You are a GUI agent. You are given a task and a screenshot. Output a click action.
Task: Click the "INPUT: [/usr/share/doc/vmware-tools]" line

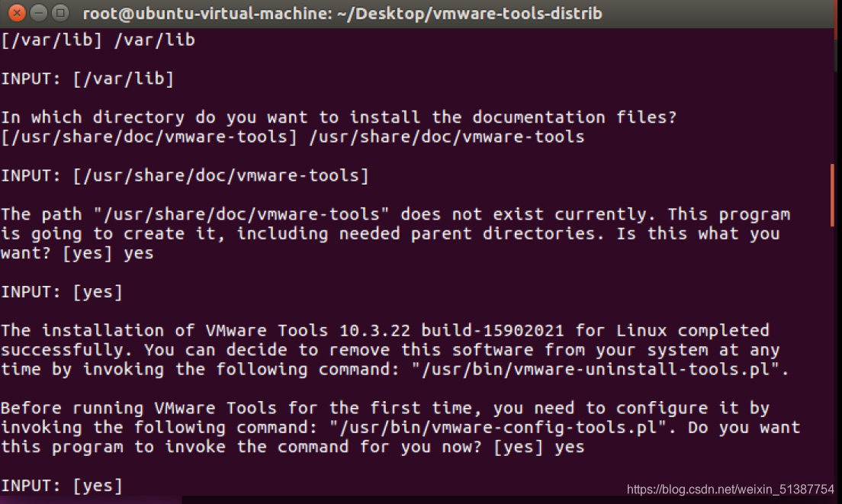pyautogui.click(x=185, y=176)
